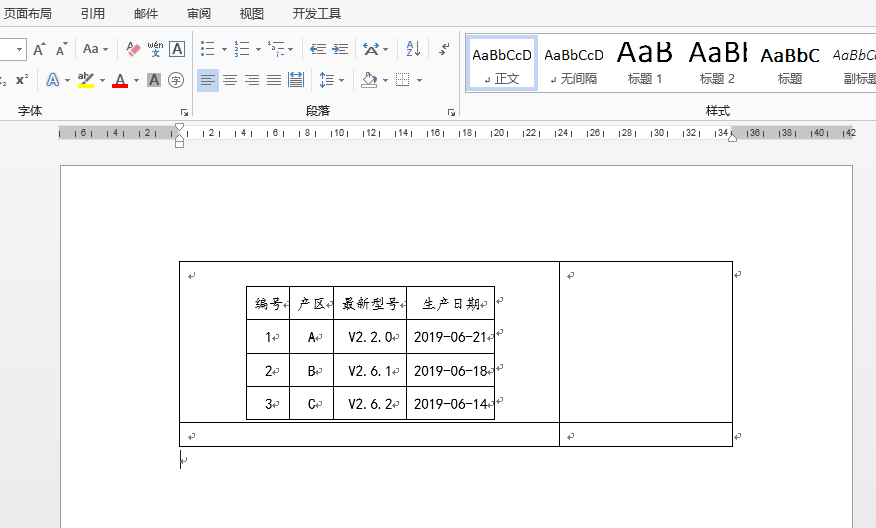Expand the font color dropdown arrow
The image size is (876, 528).
point(136,80)
